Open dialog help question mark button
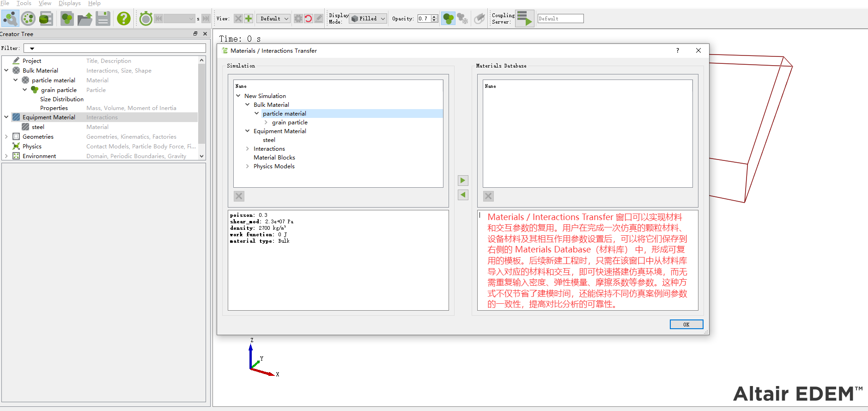 678,51
